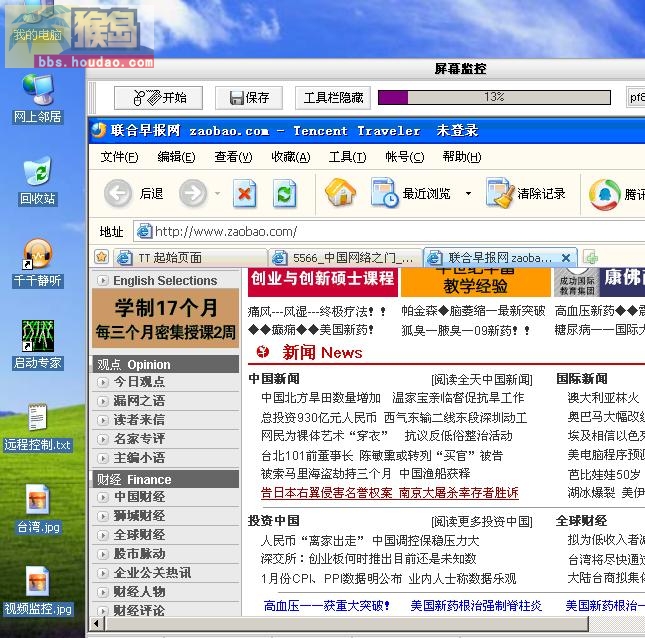Stop page loading with the red X icon
The width and height of the screenshot is (645, 638).
[244, 193]
